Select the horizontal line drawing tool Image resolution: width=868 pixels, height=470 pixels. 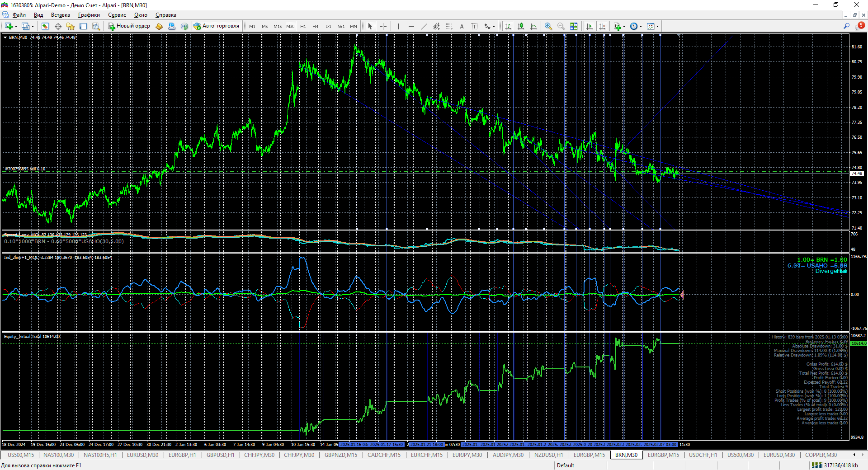coord(411,26)
